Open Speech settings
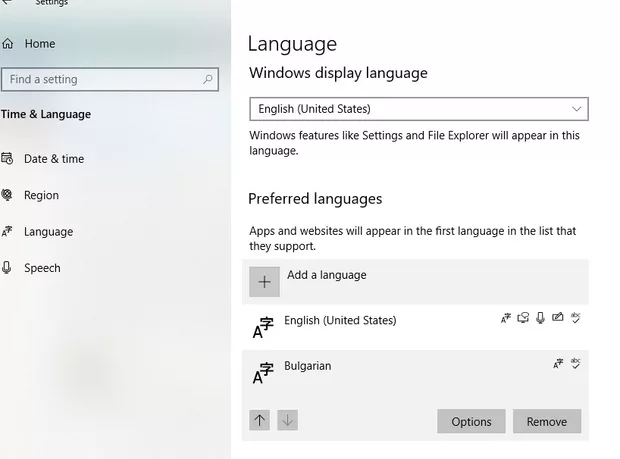 click(x=42, y=268)
